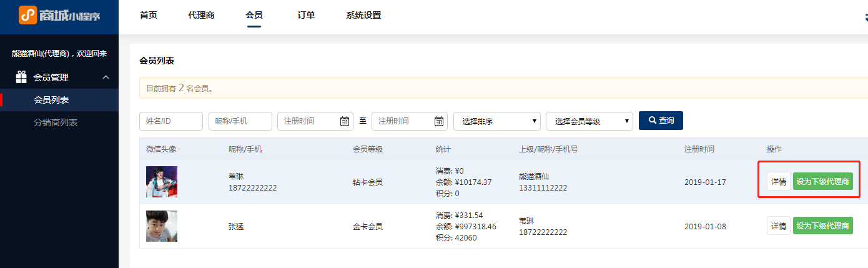Click the 熊猫酒仙(代理商) welcome text
This screenshot has width=868, height=268.
59,54
